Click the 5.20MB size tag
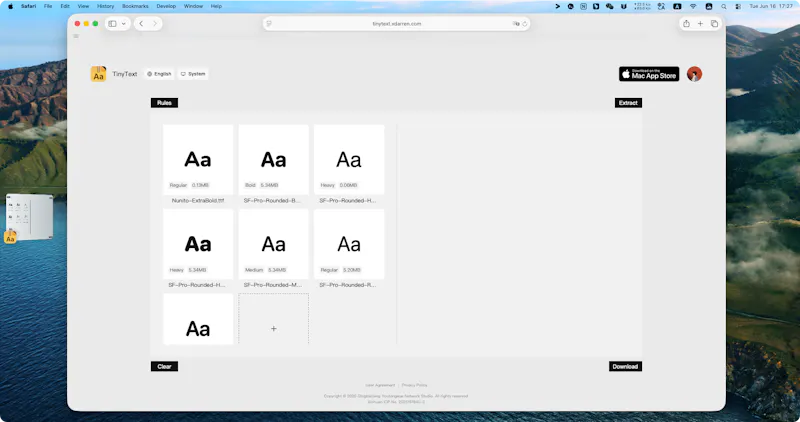Viewport: 800px width, 422px height. (352, 270)
